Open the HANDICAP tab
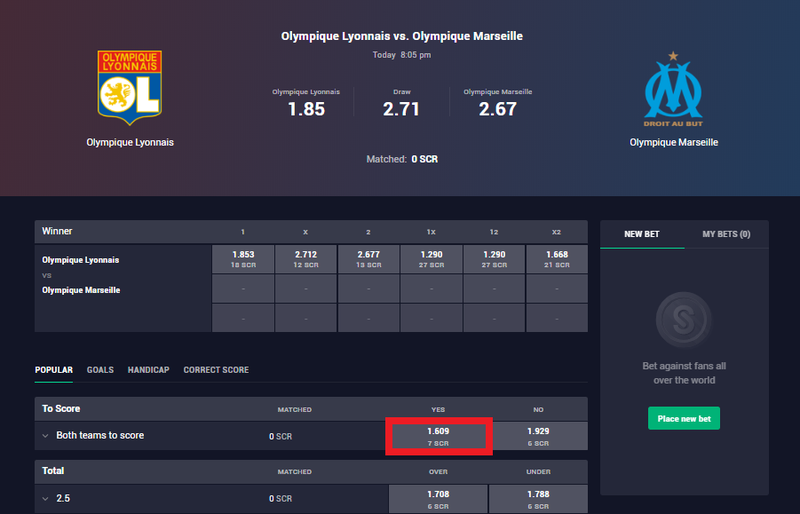The image size is (800, 514). (148, 370)
